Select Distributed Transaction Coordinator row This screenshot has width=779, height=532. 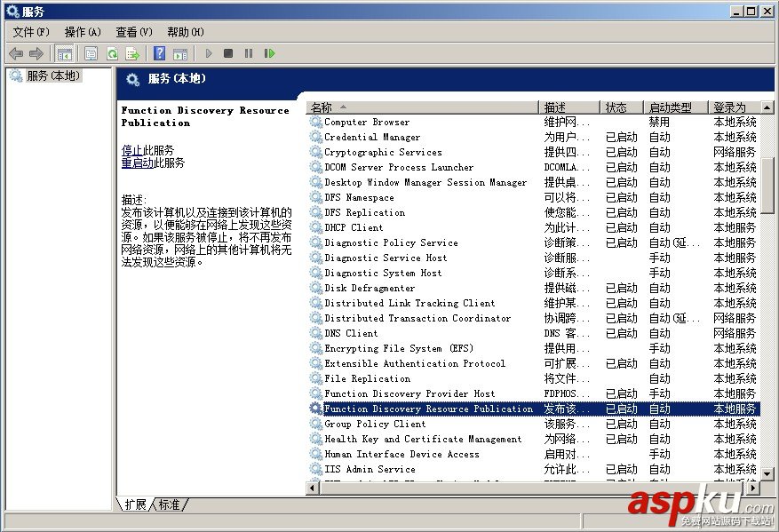click(x=533, y=318)
